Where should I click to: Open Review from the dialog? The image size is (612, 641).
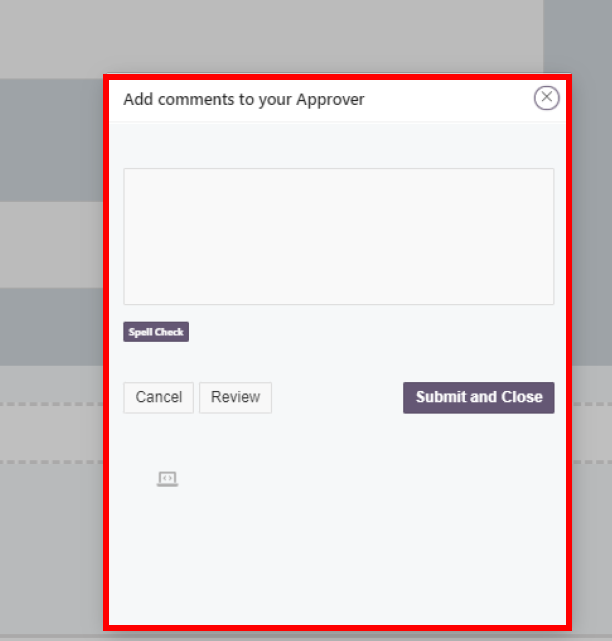click(x=235, y=397)
